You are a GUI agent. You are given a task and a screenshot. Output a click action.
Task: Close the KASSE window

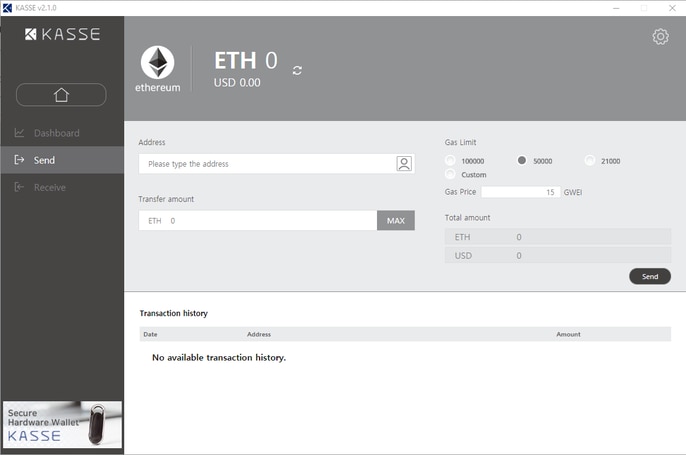click(x=672, y=8)
